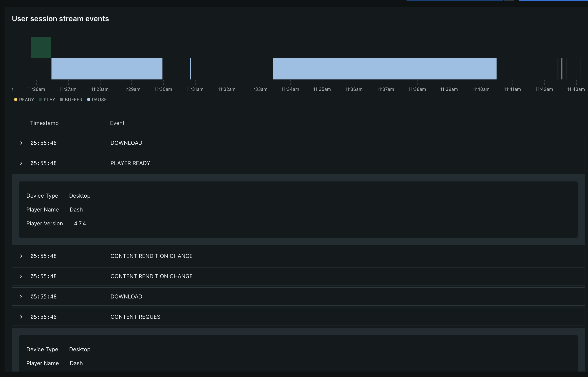Click the thin pause marker near 11:31am
Screen dimensions: 588x377
point(191,69)
